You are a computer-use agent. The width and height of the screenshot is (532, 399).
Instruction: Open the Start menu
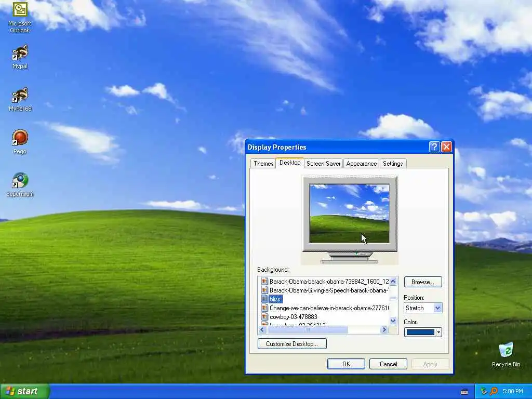[25, 391]
